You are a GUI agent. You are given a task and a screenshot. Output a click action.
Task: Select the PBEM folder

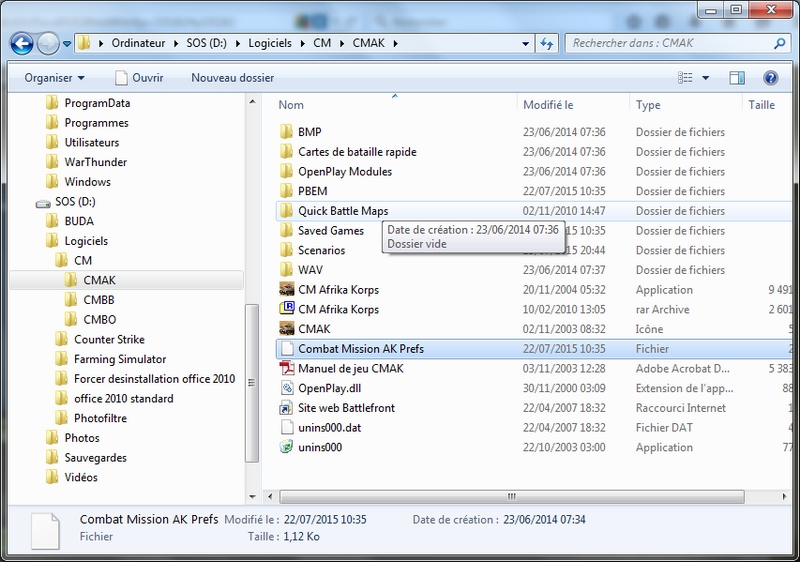point(312,191)
